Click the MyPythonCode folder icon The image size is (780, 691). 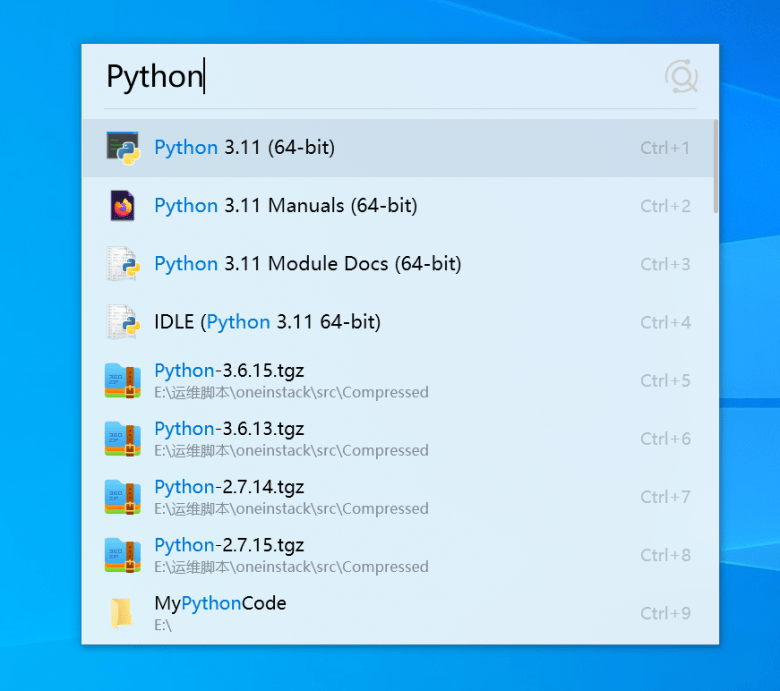pyautogui.click(x=121, y=613)
